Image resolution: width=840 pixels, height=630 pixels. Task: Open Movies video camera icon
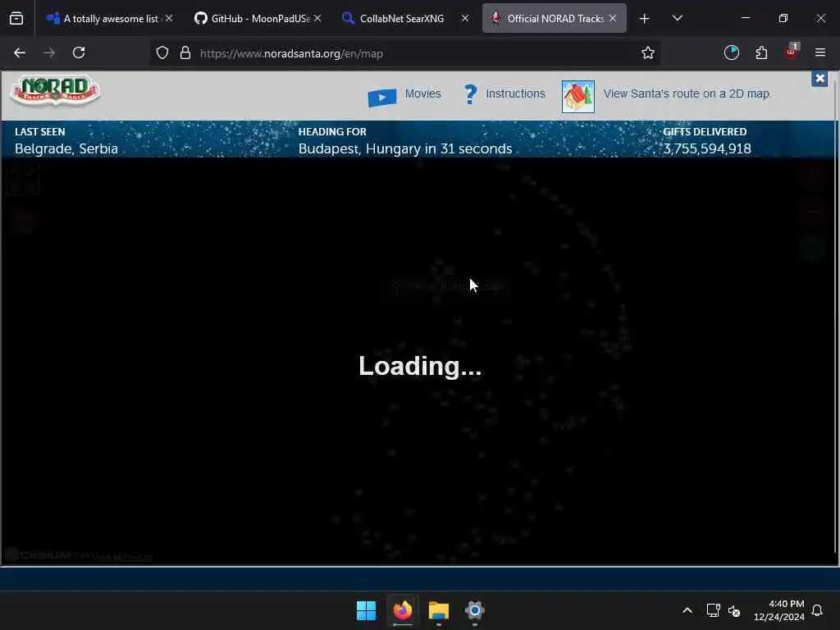(x=382, y=97)
